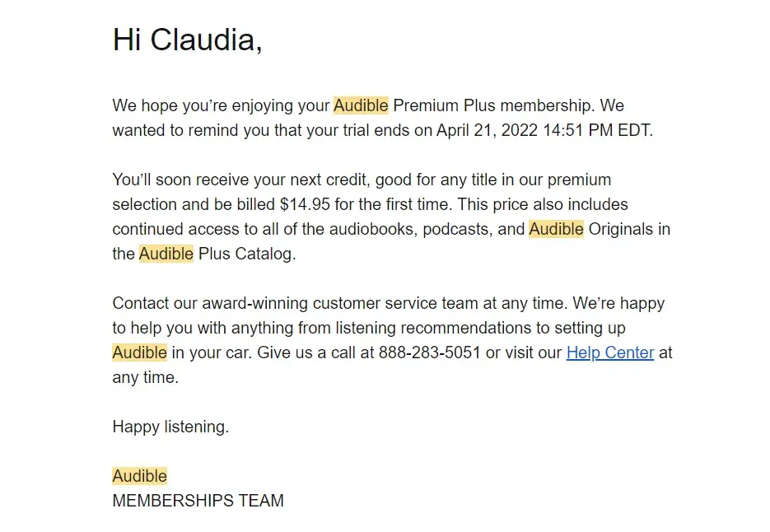Click the highlighted Audible signature line
Screen dimensions: 770x532
tap(139, 477)
